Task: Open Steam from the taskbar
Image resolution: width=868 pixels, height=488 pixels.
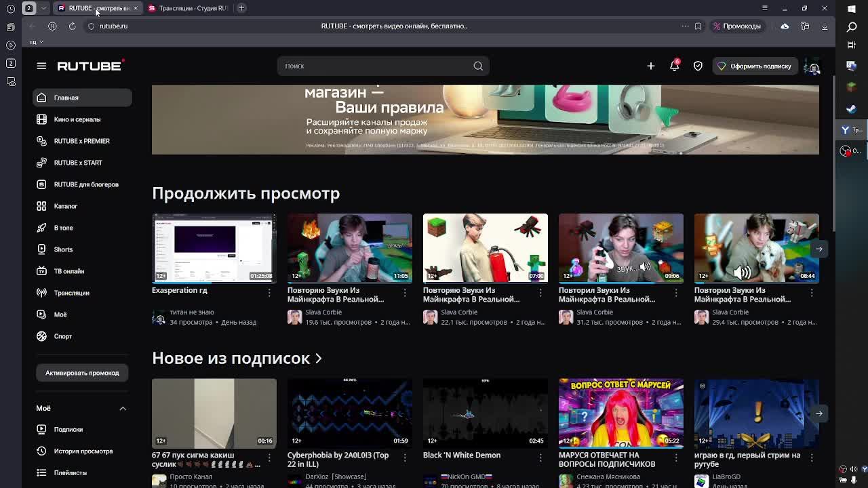Action: (852, 108)
